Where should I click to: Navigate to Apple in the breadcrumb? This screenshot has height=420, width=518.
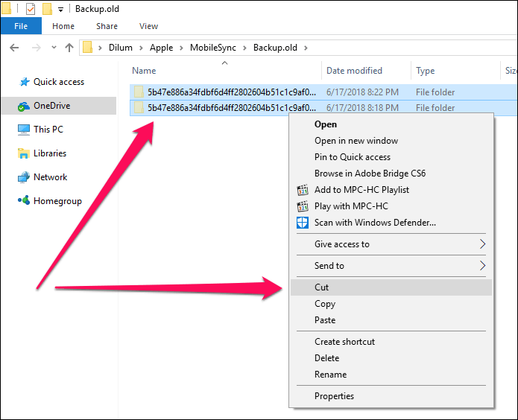click(x=161, y=48)
